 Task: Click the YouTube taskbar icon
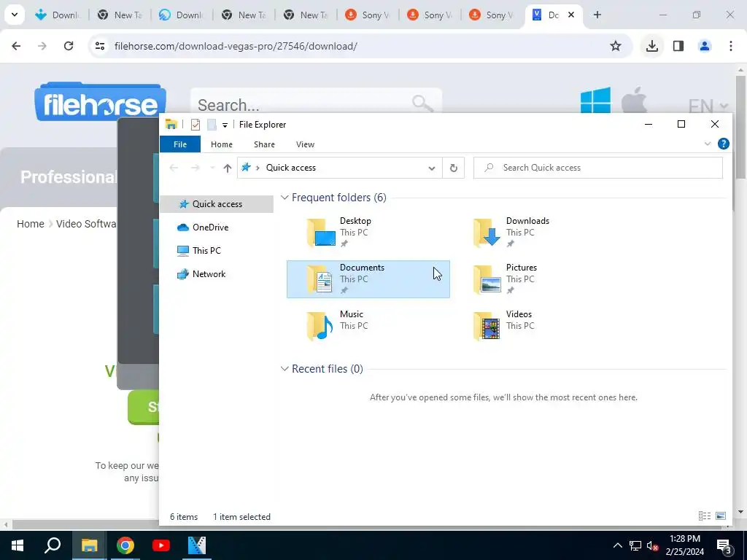click(x=161, y=545)
